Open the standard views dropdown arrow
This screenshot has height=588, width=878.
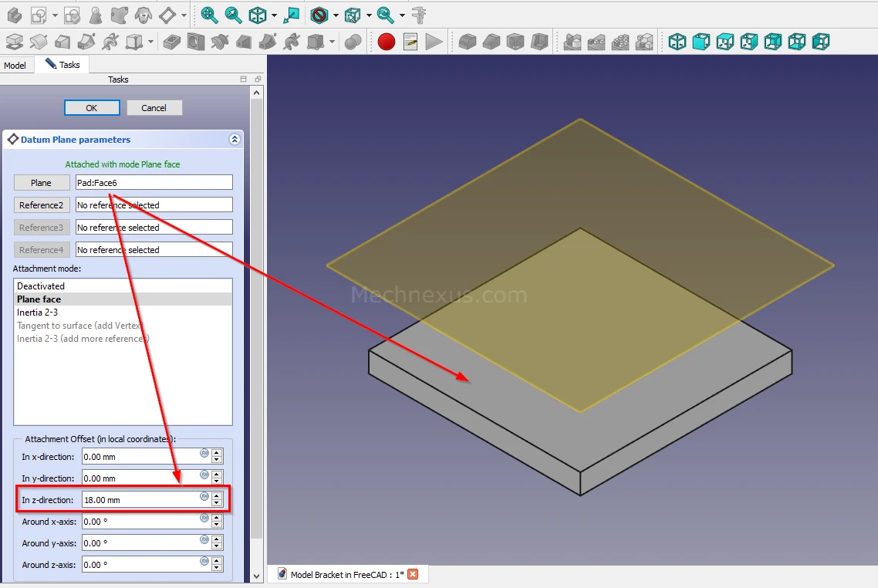(x=274, y=15)
